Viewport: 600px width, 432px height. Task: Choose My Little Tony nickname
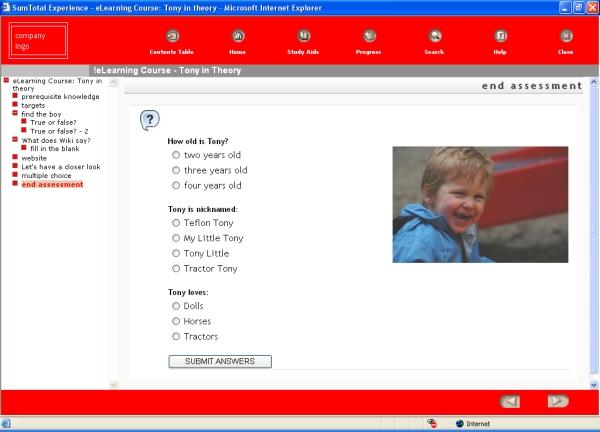[176, 238]
